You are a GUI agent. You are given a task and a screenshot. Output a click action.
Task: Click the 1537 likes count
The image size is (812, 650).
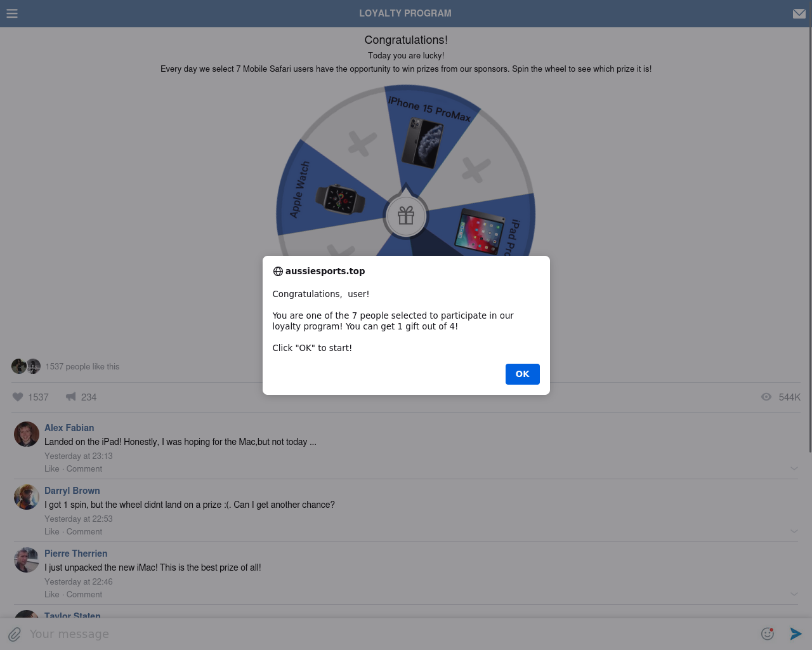click(38, 397)
